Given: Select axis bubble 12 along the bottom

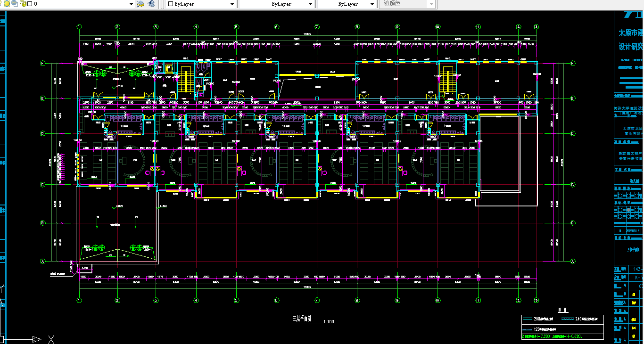Looking at the screenshot, I should point(519,300).
